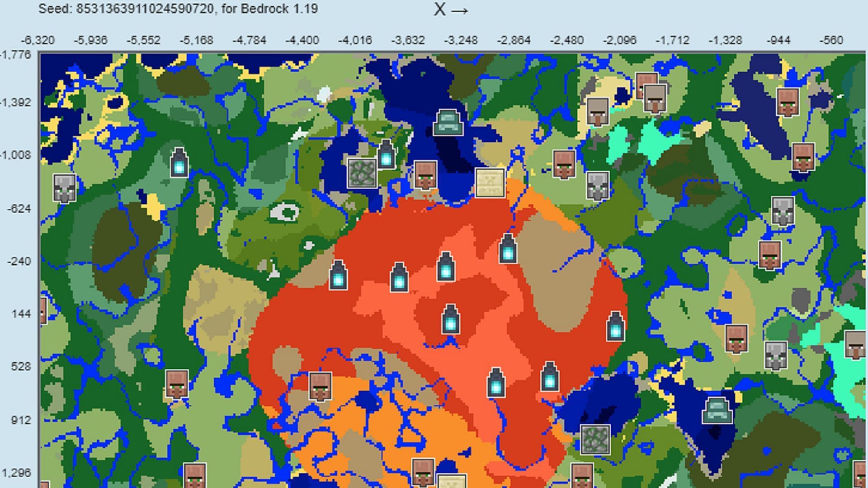Click the 528 Z-axis label

click(x=21, y=366)
